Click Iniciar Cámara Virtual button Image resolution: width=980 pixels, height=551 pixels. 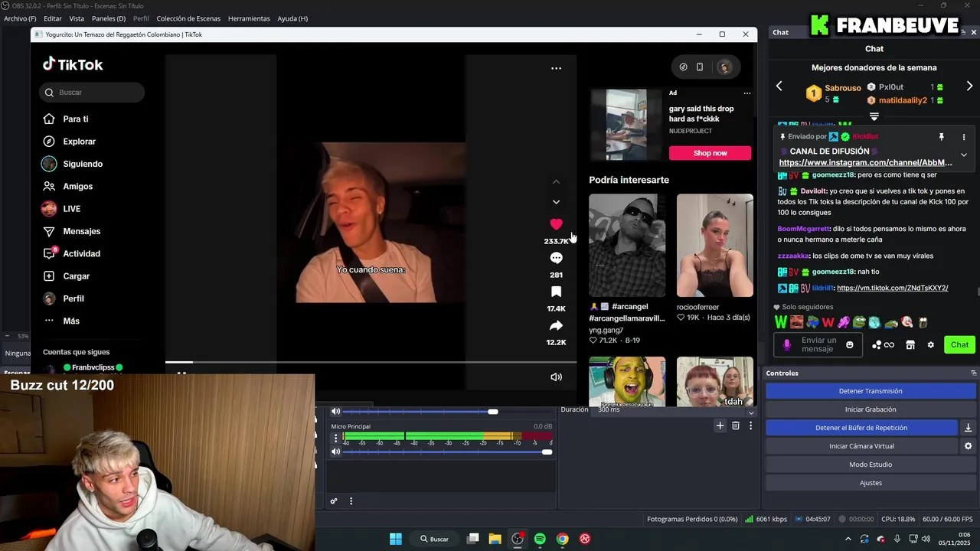861,446
